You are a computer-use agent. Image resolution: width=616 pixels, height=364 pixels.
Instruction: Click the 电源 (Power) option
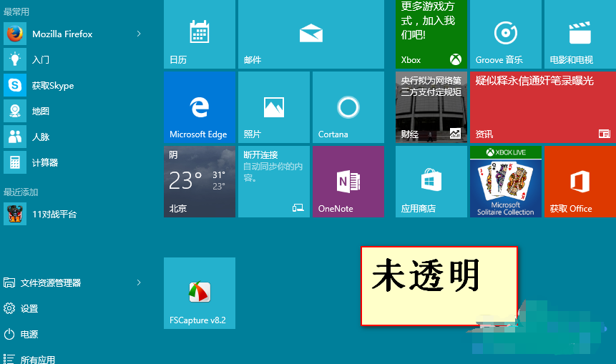pyautogui.click(x=29, y=334)
